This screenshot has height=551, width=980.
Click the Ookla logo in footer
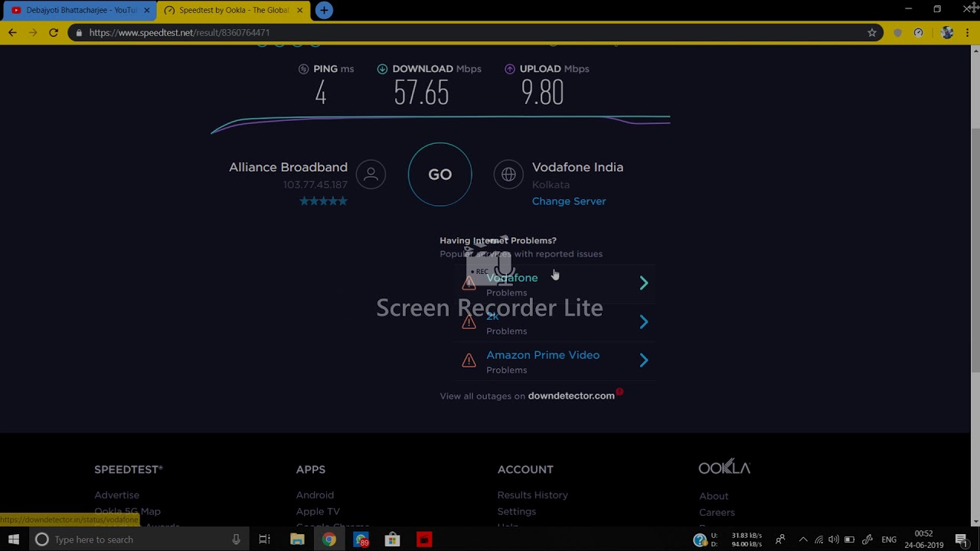tap(724, 467)
